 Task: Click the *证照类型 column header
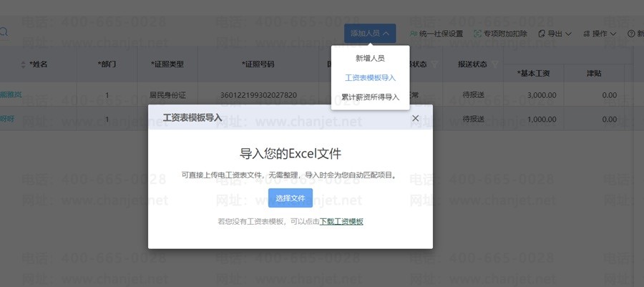[x=167, y=64]
